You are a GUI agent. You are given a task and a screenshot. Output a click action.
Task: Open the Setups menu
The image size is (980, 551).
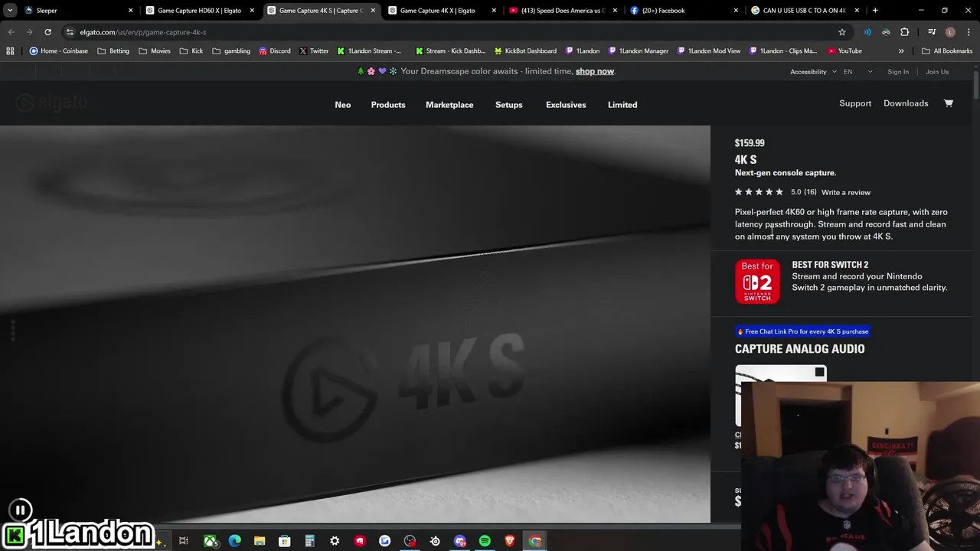(x=508, y=105)
